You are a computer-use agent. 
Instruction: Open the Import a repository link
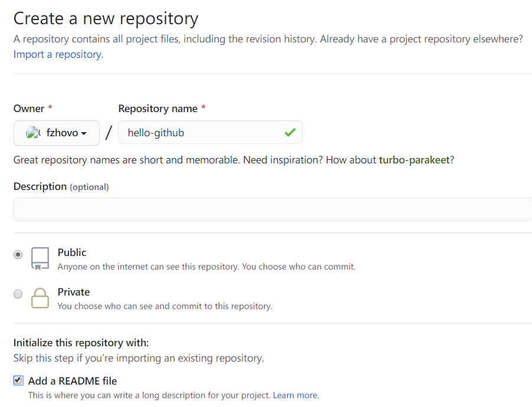pyautogui.click(x=58, y=54)
